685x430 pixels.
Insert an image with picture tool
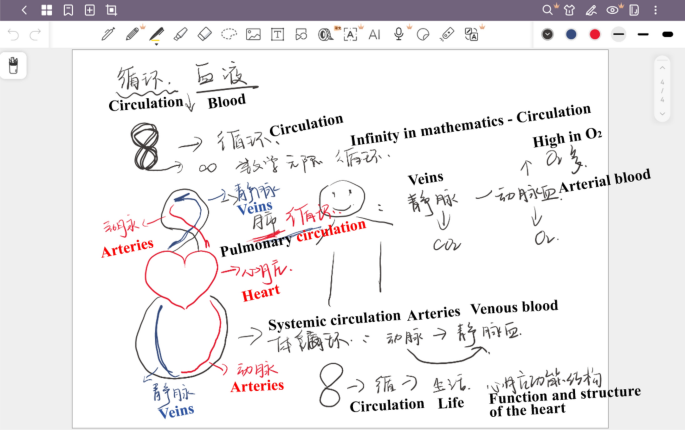click(x=253, y=35)
